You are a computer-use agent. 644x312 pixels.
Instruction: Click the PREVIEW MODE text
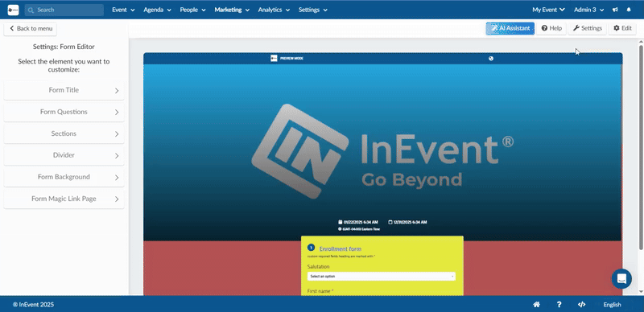point(291,58)
